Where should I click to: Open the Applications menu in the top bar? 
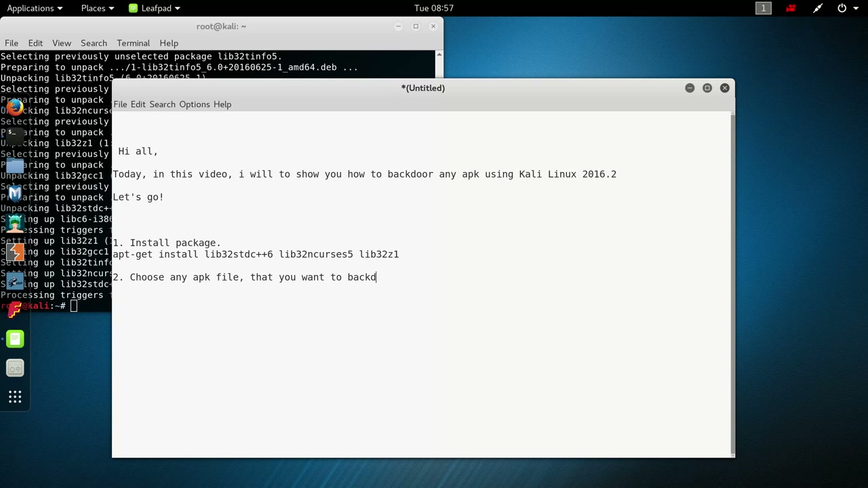[35, 8]
